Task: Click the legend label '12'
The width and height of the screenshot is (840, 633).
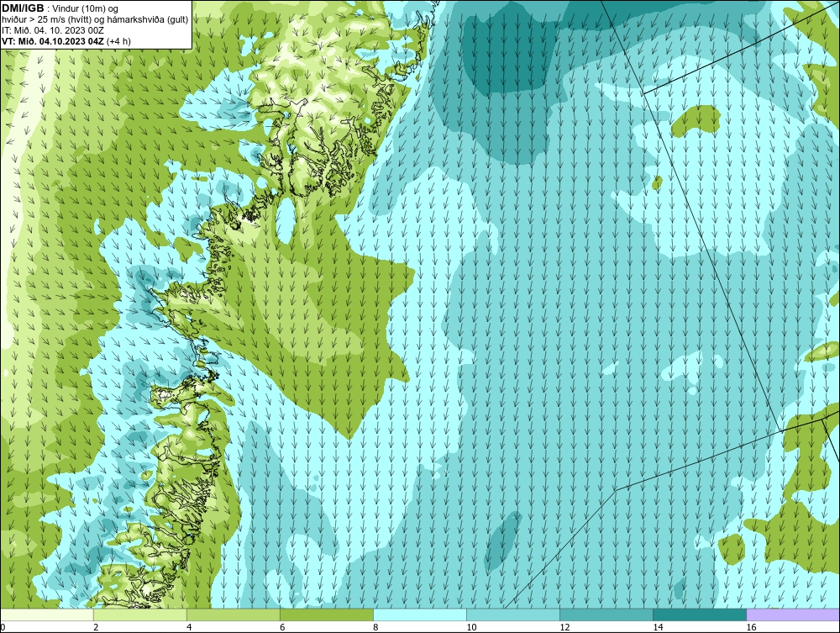Action: 564,627
